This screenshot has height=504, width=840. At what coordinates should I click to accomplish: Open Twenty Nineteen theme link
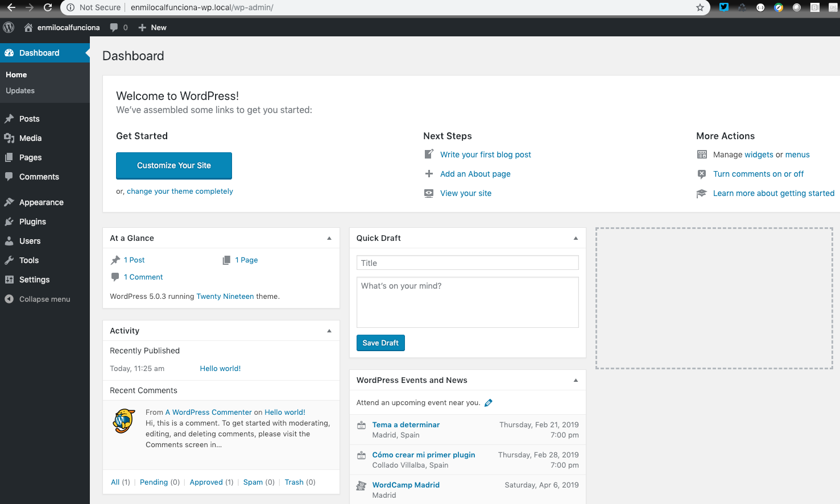[225, 296]
